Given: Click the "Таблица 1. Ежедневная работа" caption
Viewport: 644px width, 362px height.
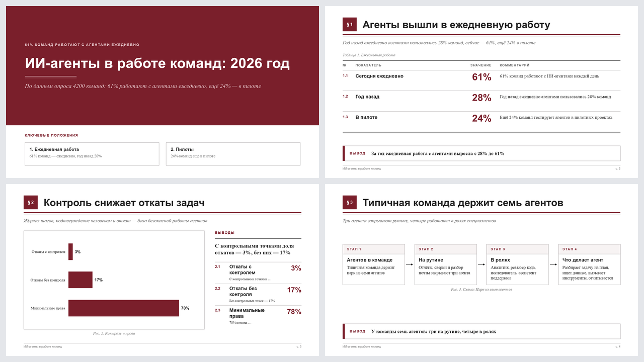Looking at the screenshot, I should click(369, 55).
